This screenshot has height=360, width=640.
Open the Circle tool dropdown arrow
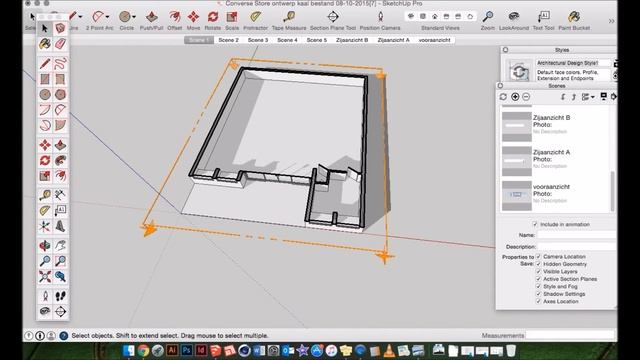click(134, 17)
